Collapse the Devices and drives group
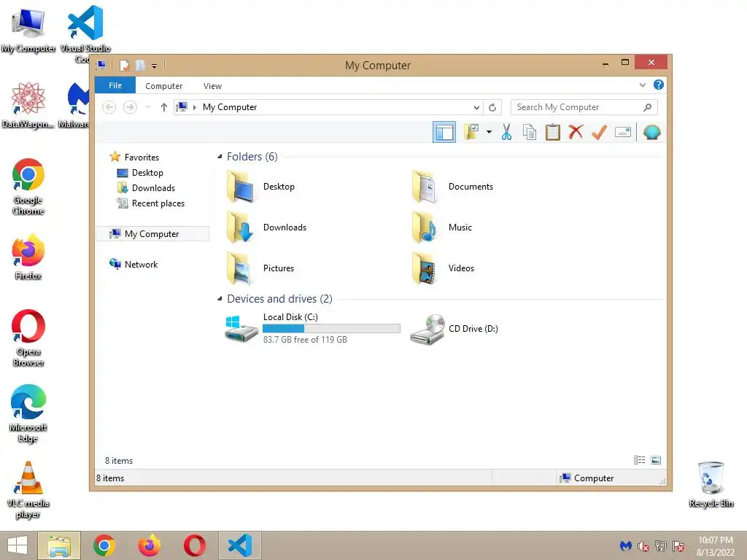 tap(220, 298)
